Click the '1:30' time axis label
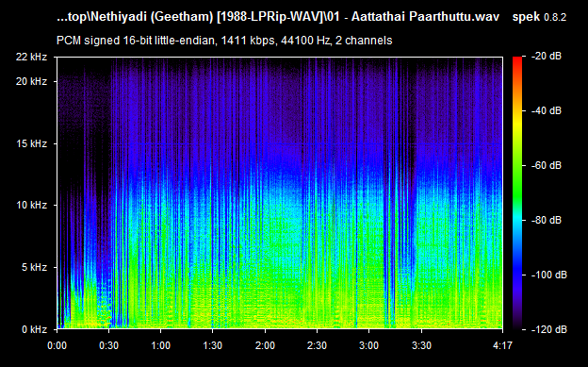 pos(213,345)
